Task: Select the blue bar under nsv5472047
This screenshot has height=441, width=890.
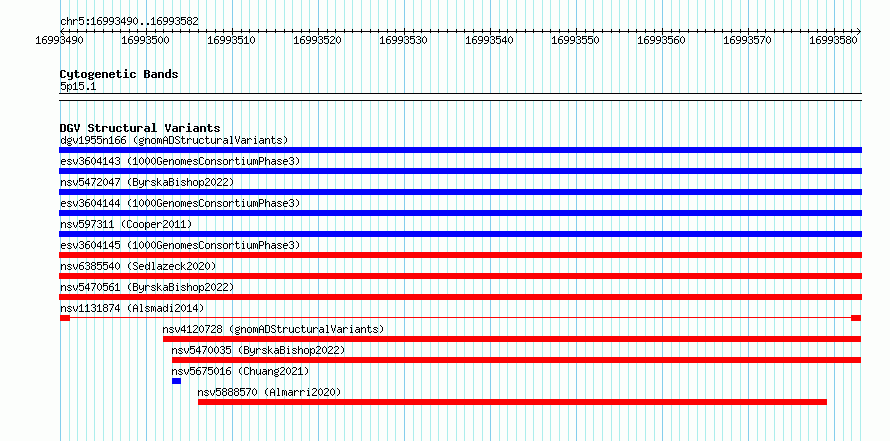Action: point(460,192)
